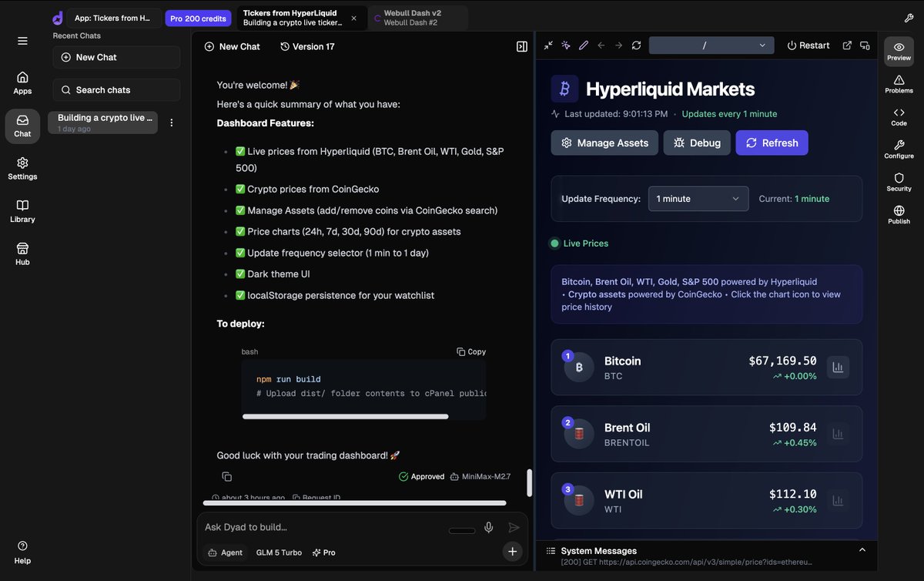924x581 pixels.
Task: Open App: Tickers from H... app selector
Action: coord(114,18)
